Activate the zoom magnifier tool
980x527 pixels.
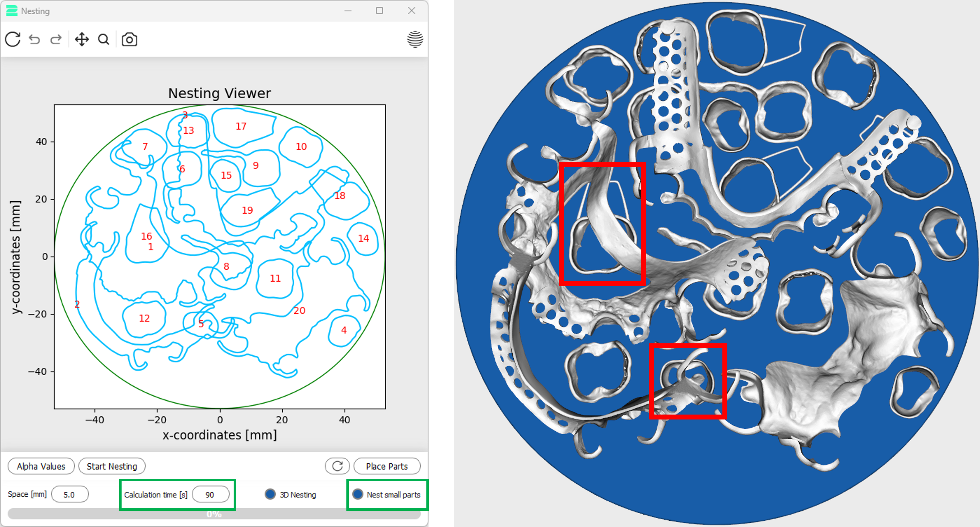click(104, 39)
